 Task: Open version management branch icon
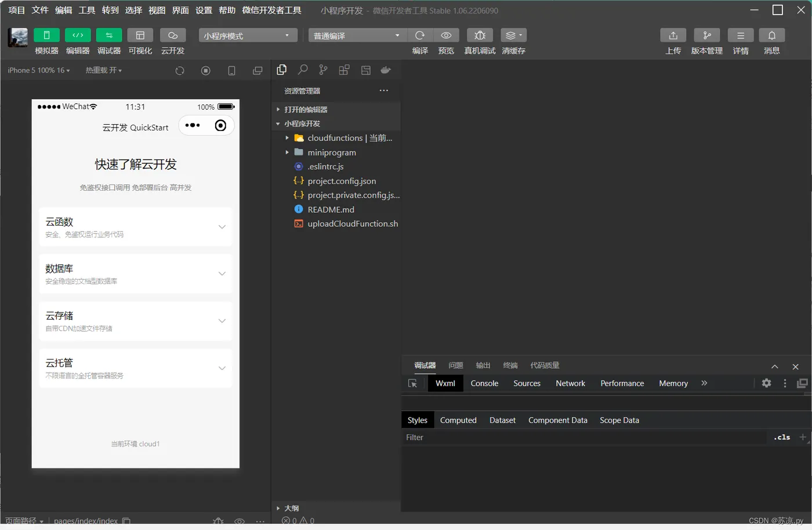[706, 35]
